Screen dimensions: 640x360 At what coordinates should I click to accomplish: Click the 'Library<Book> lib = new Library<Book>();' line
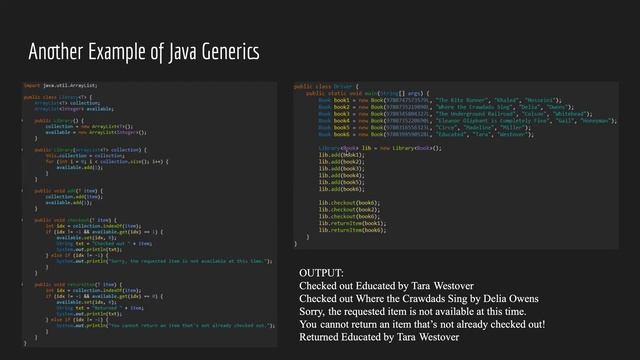pos(380,148)
